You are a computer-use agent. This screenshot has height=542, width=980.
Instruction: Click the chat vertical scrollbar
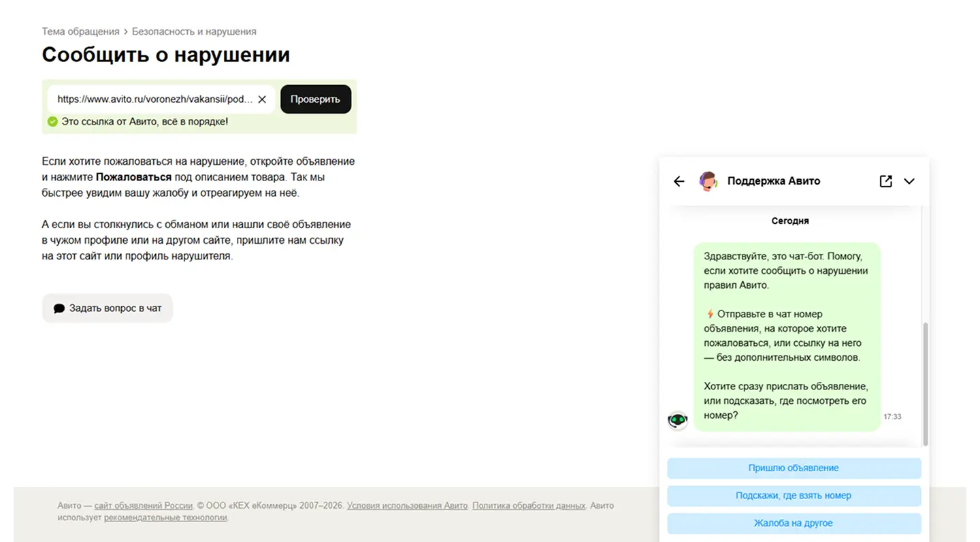[x=925, y=385]
